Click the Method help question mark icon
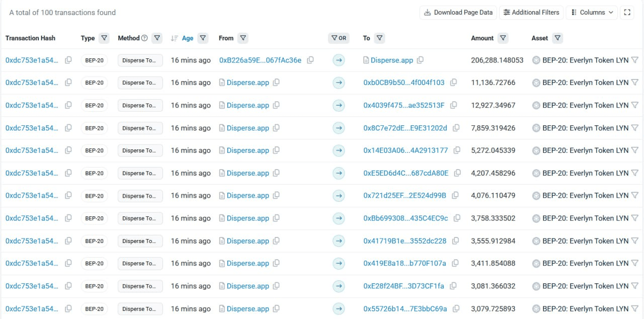Viewport: 644px width, 319px height. click(x=144, y=38)
